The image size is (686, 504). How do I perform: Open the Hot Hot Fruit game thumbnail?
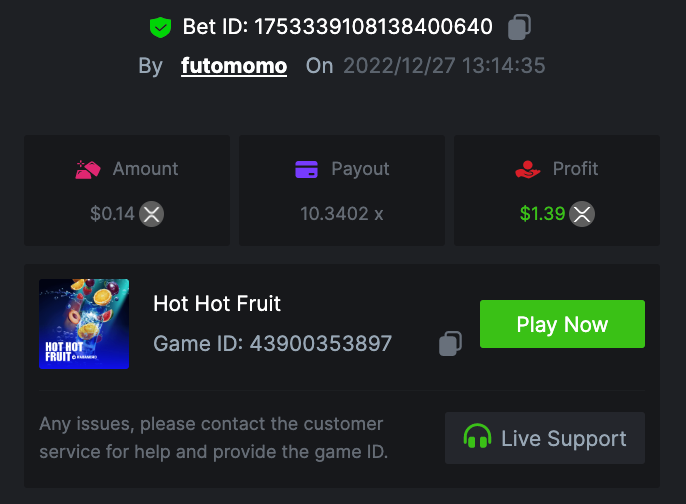coord(84,324)
